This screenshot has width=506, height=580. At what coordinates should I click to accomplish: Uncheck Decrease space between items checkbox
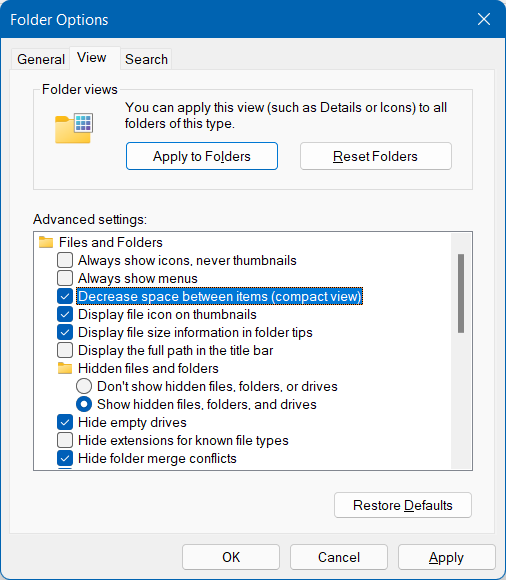point(65,296)
